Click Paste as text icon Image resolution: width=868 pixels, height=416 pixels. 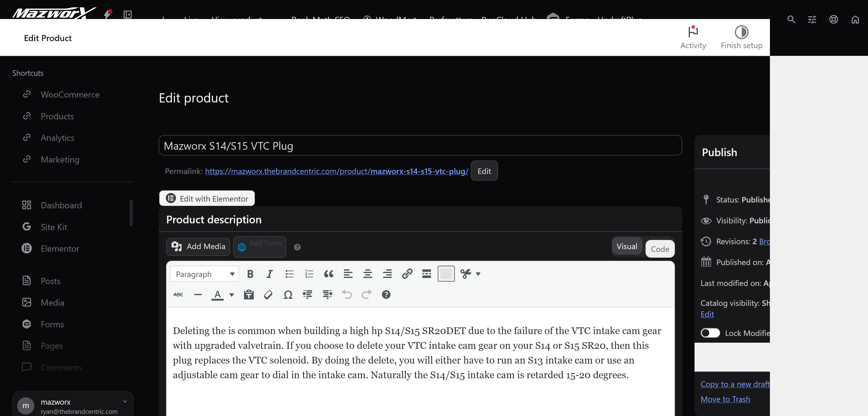point(249,295)
